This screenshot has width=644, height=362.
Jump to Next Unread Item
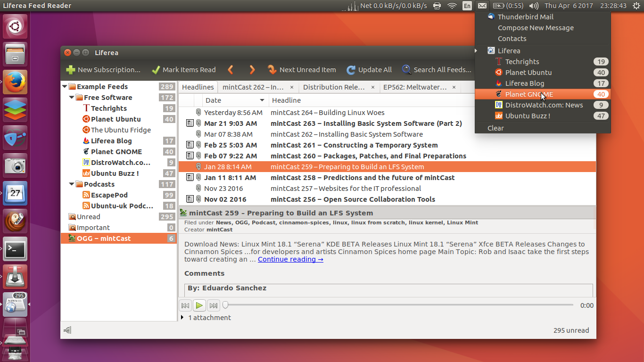click(302, 70)
